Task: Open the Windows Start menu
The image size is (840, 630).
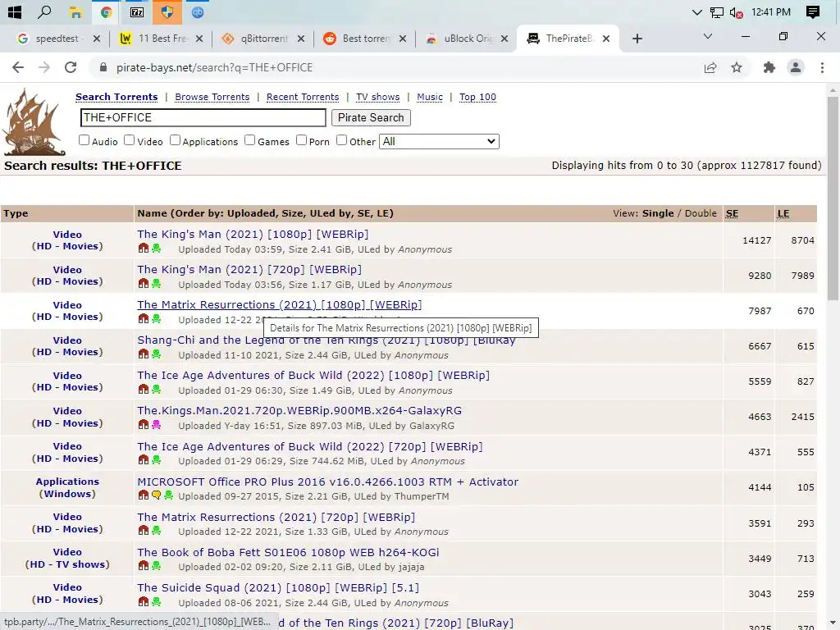Action: point(15,11)
